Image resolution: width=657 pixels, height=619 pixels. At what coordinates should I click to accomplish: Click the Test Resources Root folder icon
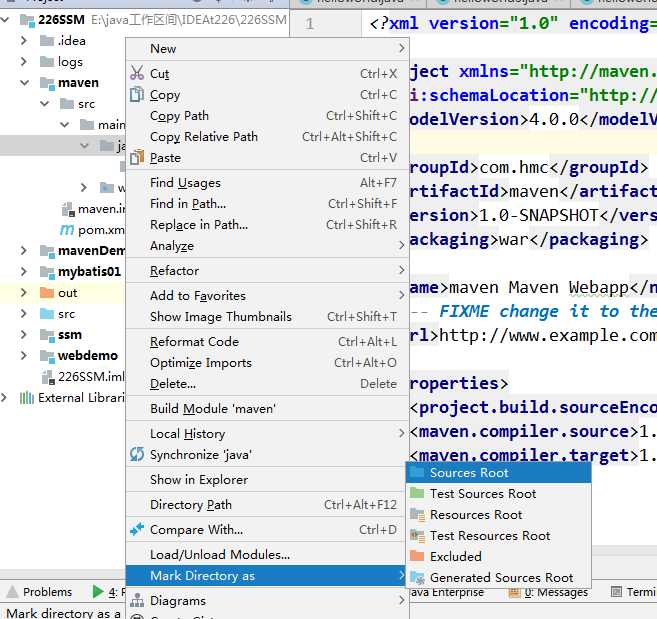[417, 535]
